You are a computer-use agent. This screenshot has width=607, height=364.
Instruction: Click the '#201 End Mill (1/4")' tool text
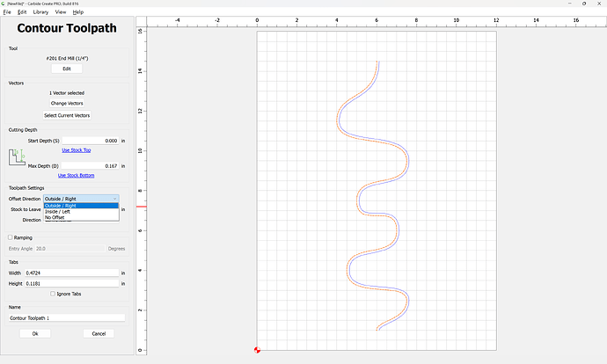point(67,58)
